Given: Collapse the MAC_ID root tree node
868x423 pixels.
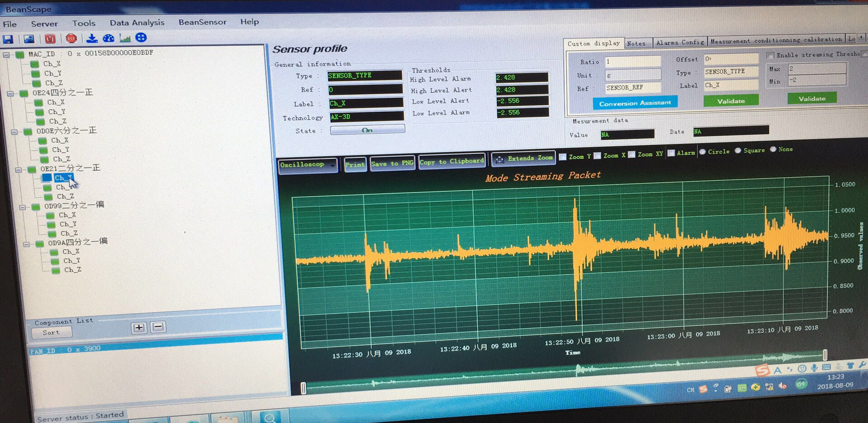Looking at the screenshot, I should tap(6, 55).
